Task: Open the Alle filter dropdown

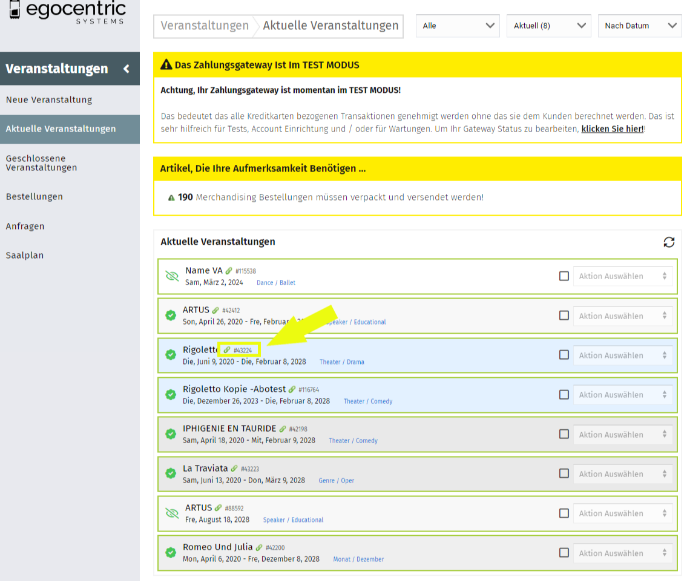Action: point(458,25)
